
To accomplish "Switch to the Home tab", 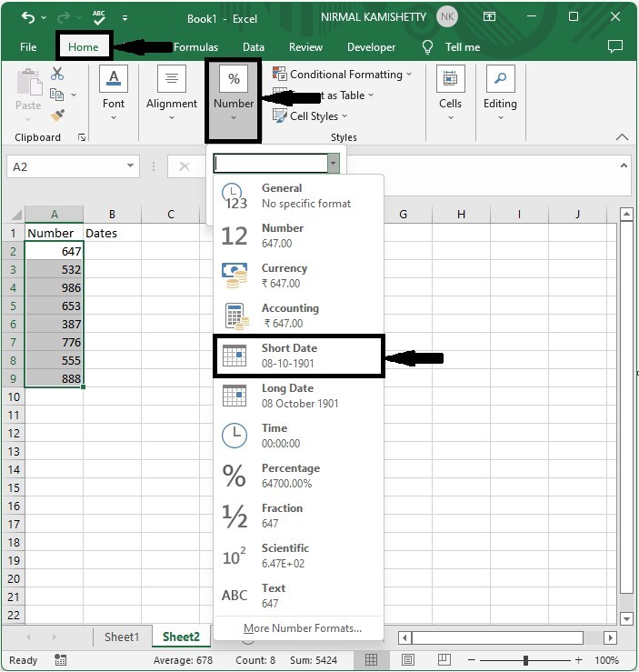I will coord(83,46).
